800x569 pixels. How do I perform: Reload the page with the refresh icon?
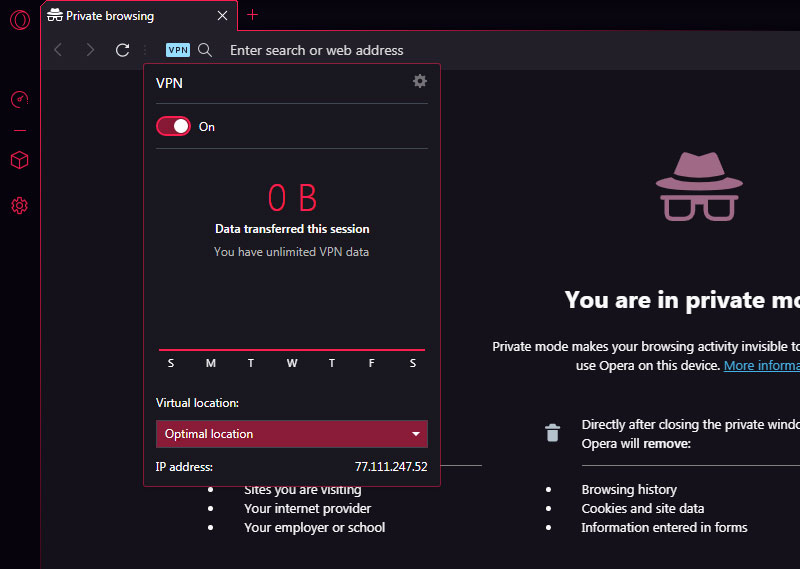coord(122,50)
